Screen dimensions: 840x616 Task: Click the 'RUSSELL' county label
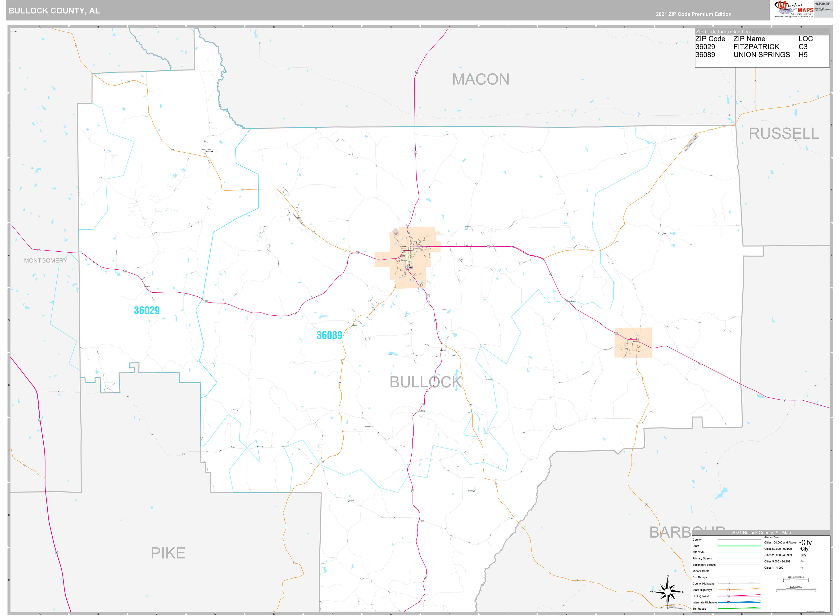tap(784, 133)
